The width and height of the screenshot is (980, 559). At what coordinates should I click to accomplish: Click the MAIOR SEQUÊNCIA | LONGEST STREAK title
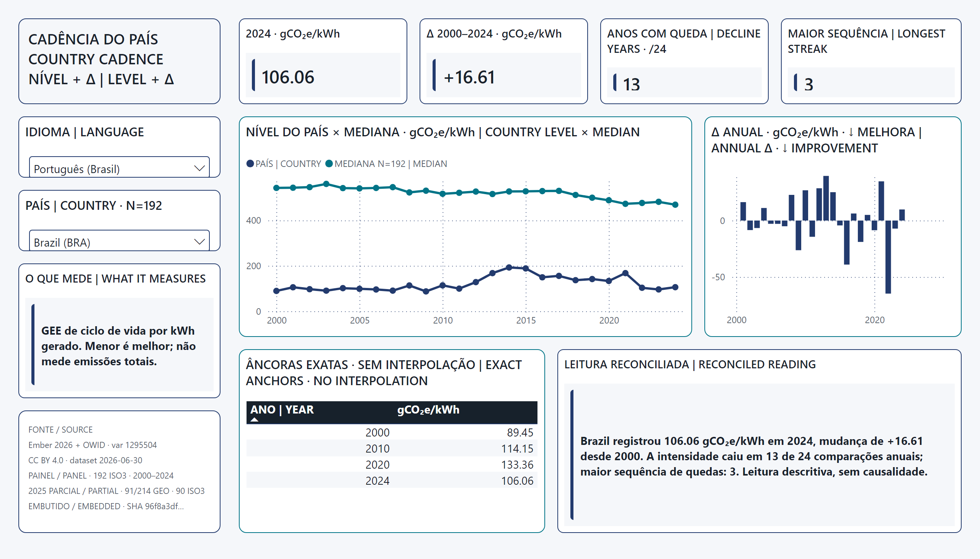click(866, 41)
